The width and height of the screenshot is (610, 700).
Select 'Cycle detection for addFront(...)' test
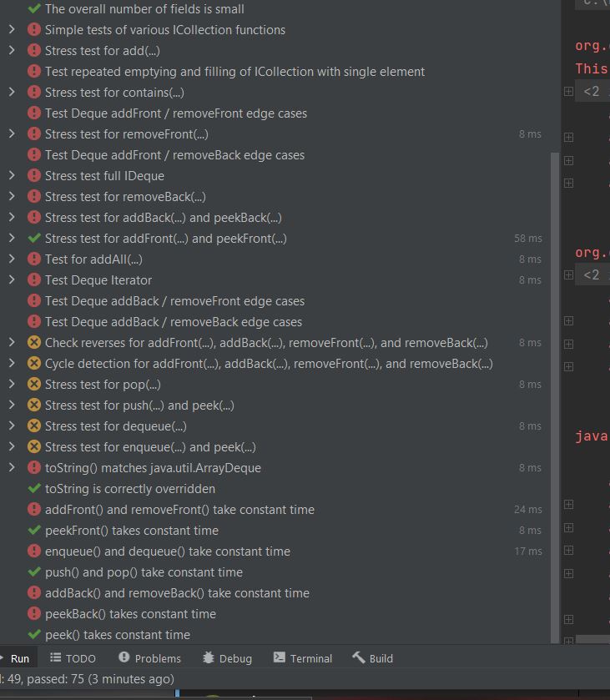[268, 364]
